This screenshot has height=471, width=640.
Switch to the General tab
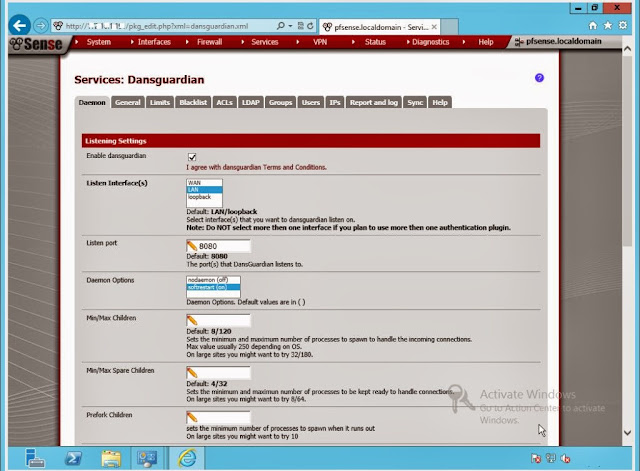[128, 102]
